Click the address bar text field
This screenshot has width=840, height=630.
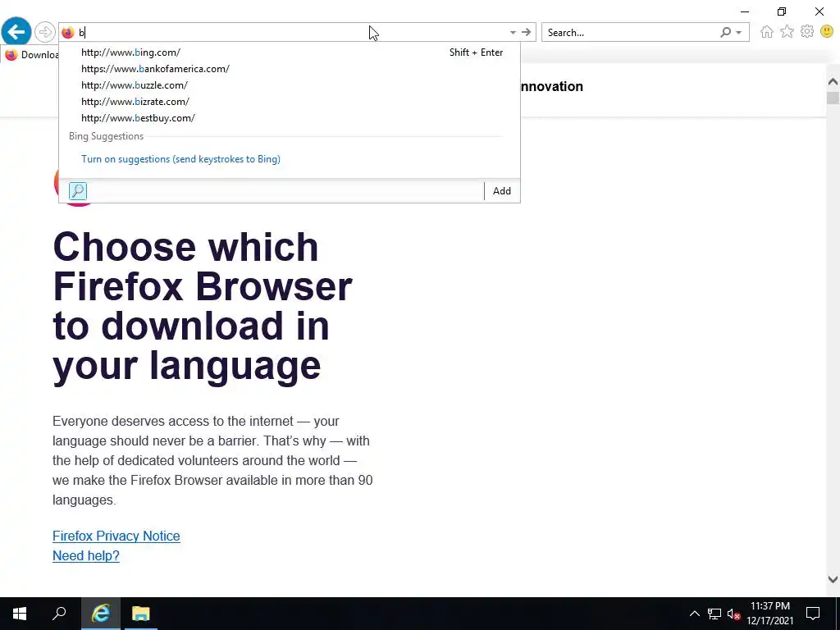coord(292,33)
